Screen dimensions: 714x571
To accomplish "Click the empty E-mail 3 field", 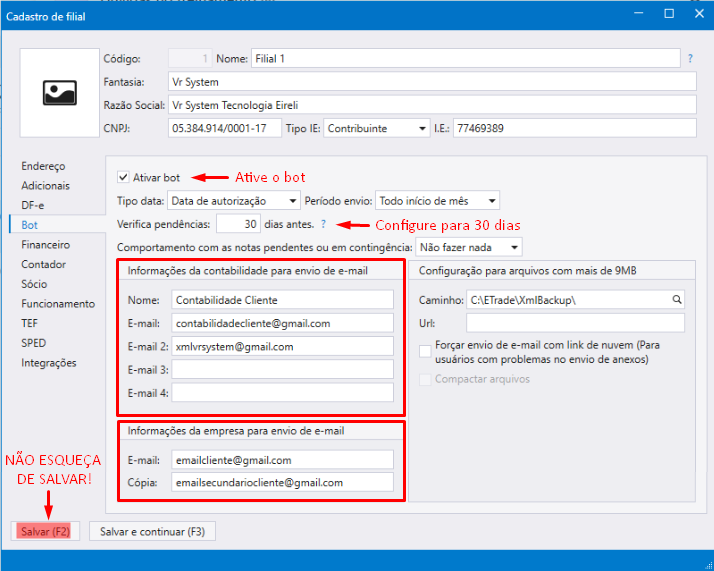I will [283, 370].
